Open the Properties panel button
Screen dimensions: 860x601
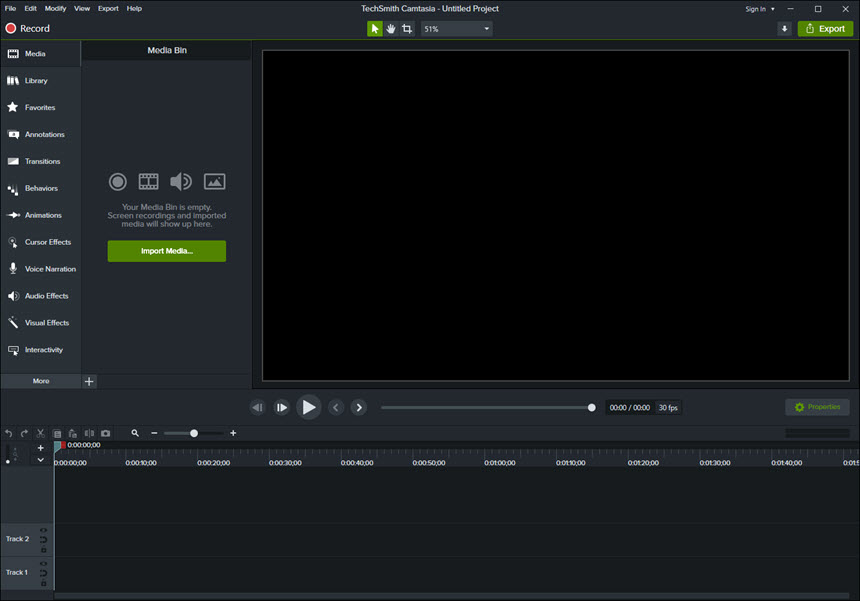pos(817,407)
